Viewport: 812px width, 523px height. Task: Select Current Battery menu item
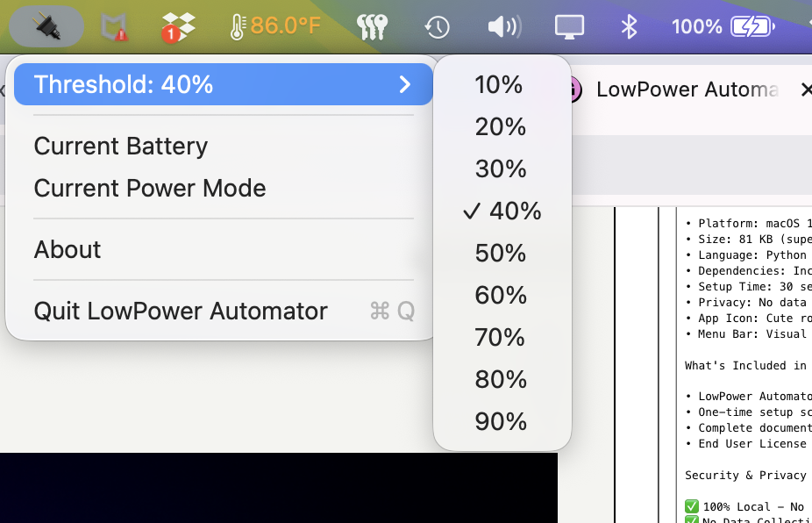[120, 146]
